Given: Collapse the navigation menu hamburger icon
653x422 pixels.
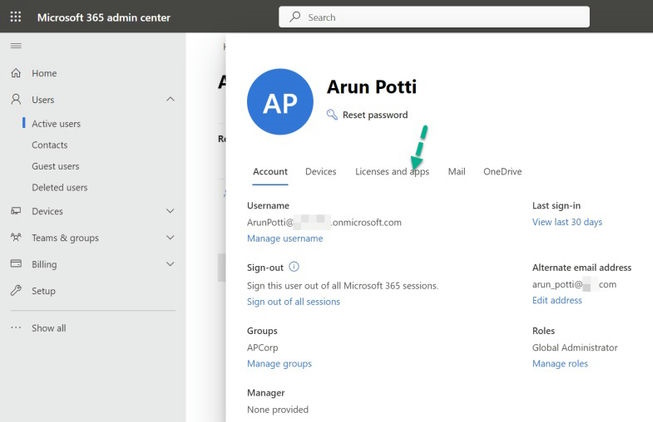Looking at the screenshot, I should 16,45.
